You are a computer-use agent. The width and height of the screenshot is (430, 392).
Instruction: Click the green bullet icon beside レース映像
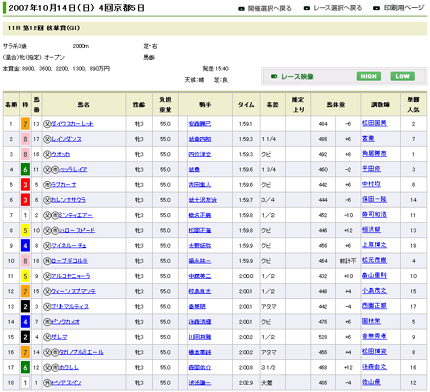(274, 76)
